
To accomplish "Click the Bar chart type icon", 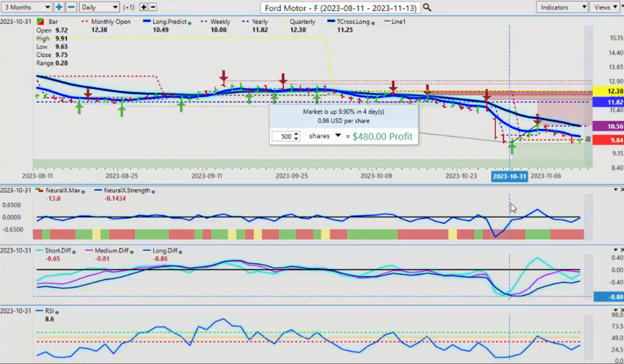I will [41, 22].
